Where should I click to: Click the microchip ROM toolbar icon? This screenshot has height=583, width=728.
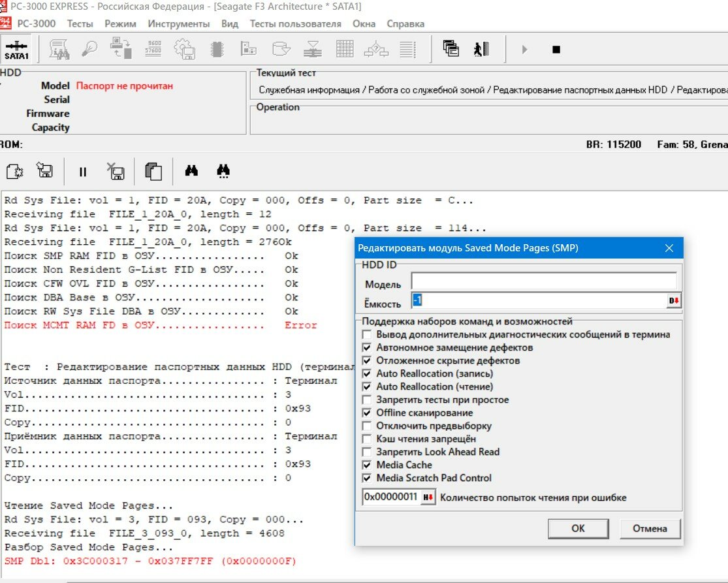coord(217,49)
